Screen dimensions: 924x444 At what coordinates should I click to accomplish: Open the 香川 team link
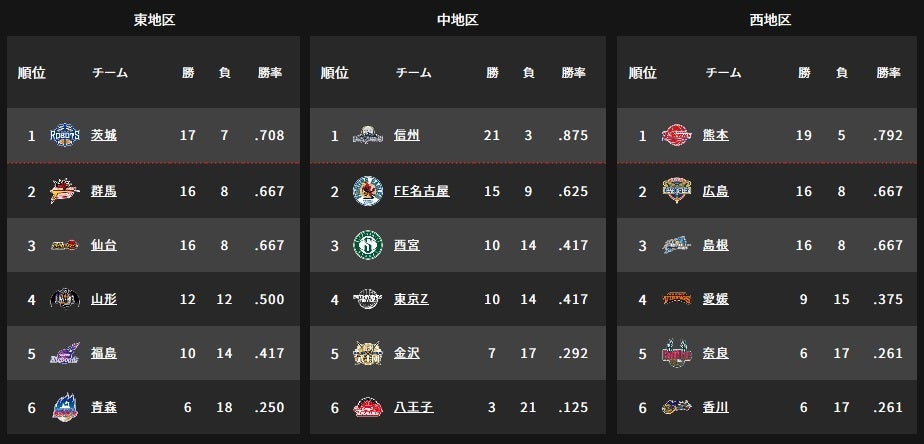[x=715, y=407]
